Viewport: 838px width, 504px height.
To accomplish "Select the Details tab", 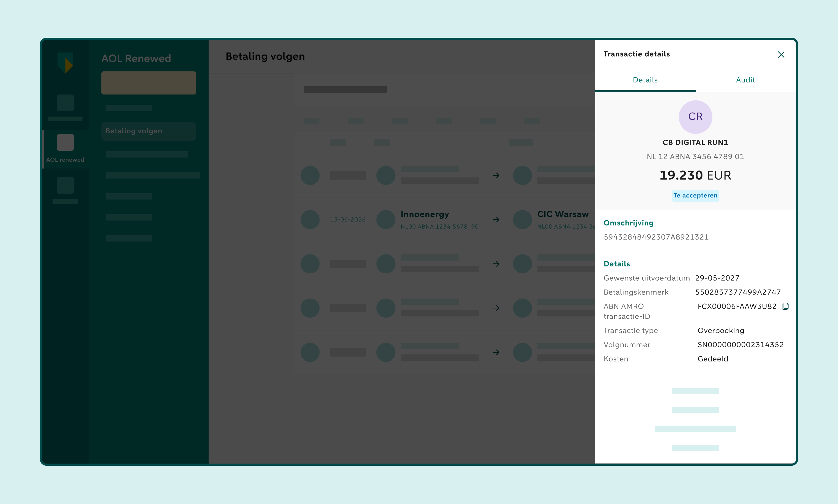I will [x=645, y=80].
